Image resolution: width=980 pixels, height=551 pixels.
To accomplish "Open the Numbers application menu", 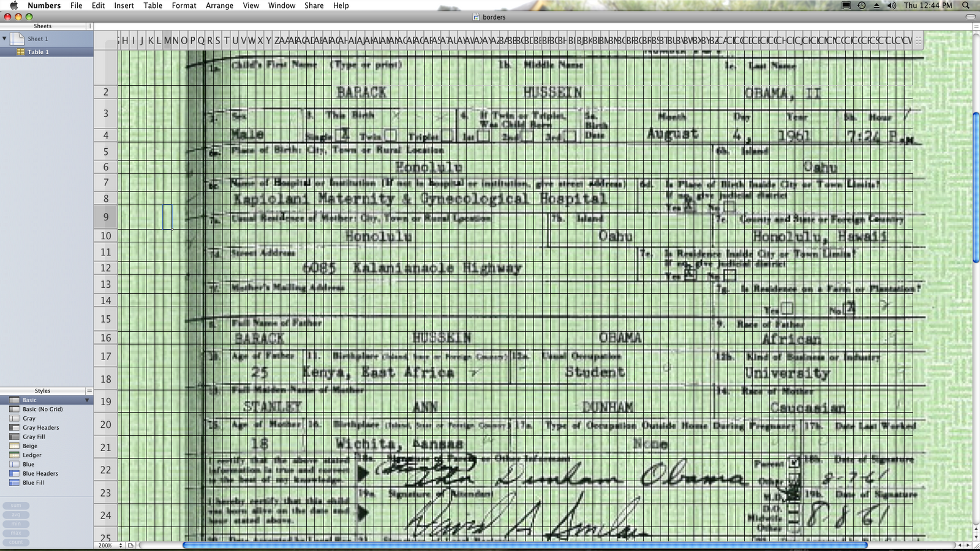I will (x=44, y=6).
